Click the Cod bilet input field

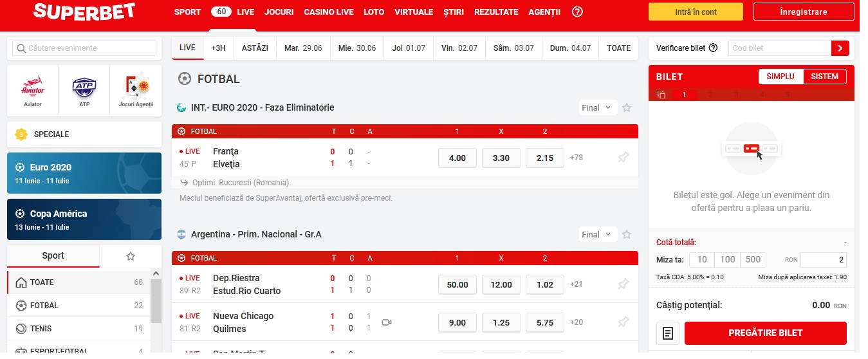(x=780, y=48)
